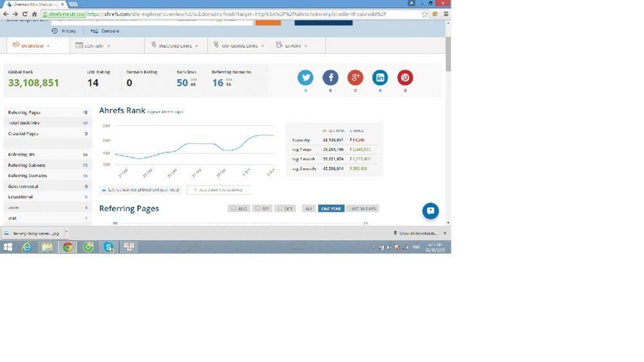The height and width of the screenshot is (362, 644).
Task: Click the Compare link
Action: (x=110, y=31)
